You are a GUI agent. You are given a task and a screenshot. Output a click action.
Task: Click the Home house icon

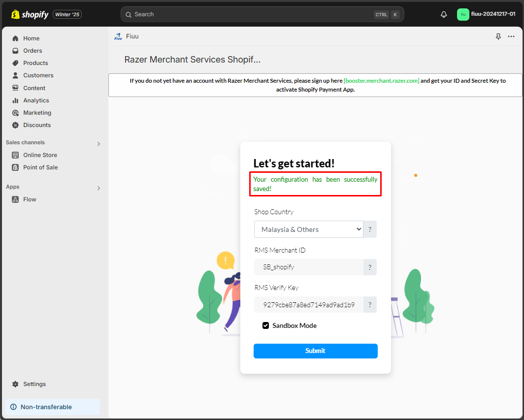click(15, 38)
